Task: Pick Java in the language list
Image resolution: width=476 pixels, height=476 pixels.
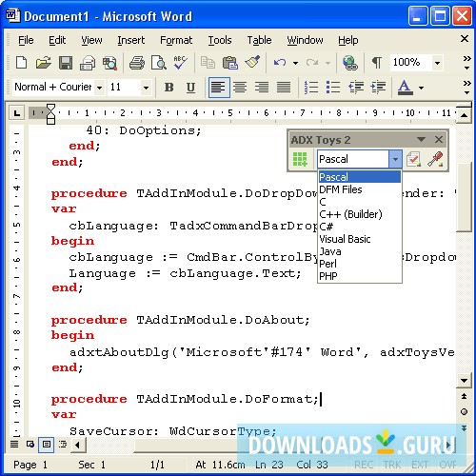Action: click(360, 251)
